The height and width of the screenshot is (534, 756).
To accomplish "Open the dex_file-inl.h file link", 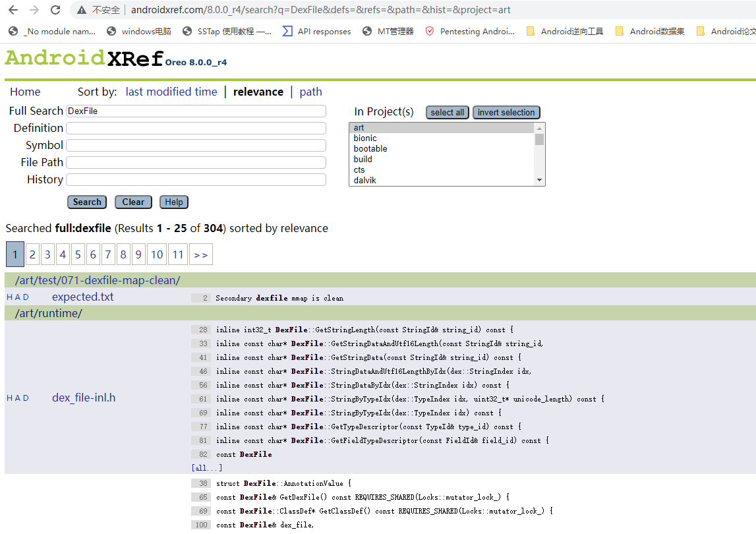I will 84,398.
